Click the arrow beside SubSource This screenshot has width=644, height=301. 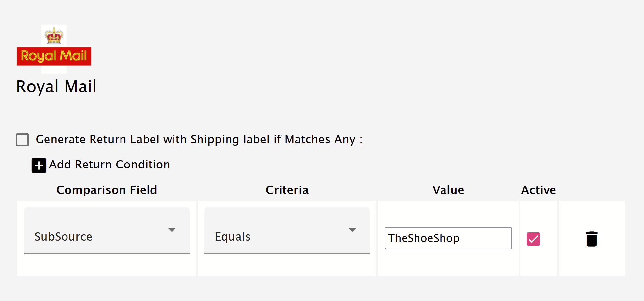[172, 230]
